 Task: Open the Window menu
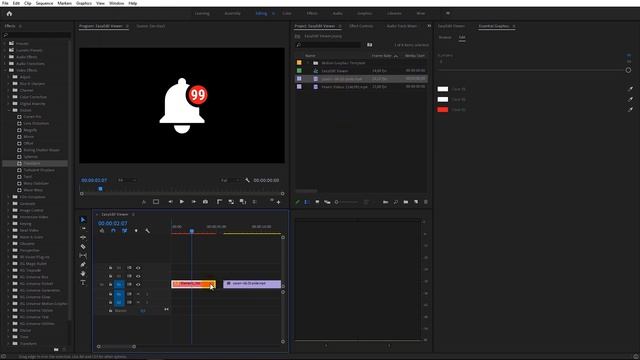click(x=116, y=3)
